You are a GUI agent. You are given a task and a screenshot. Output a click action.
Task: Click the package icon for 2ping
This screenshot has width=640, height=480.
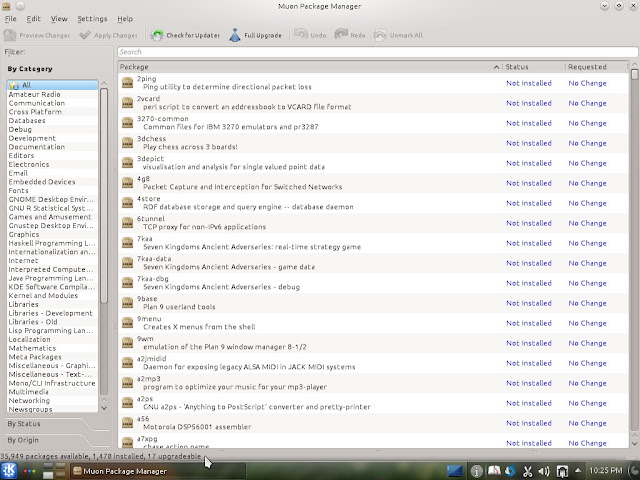(128, 83)
